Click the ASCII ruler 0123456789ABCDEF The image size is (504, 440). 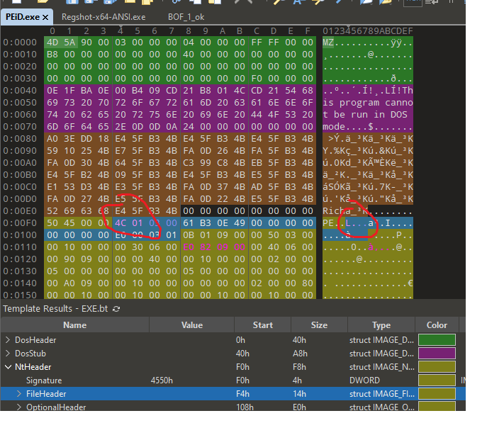point(368,31)
